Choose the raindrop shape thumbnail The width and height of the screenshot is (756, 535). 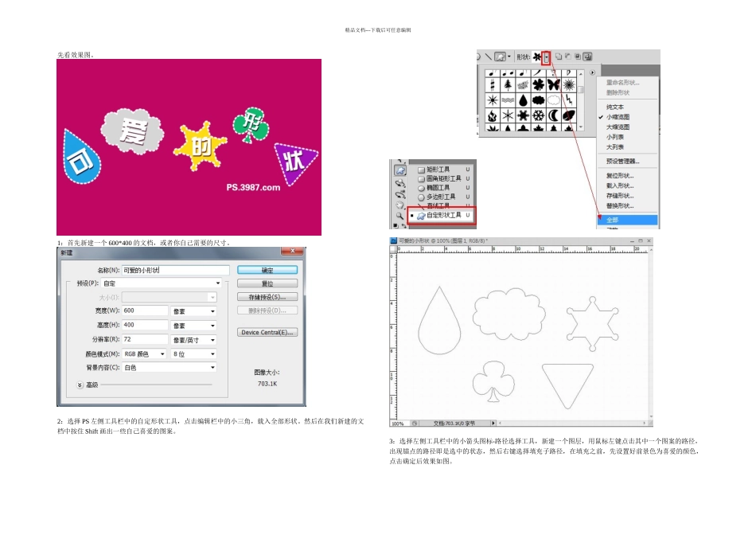coord(523,100)
